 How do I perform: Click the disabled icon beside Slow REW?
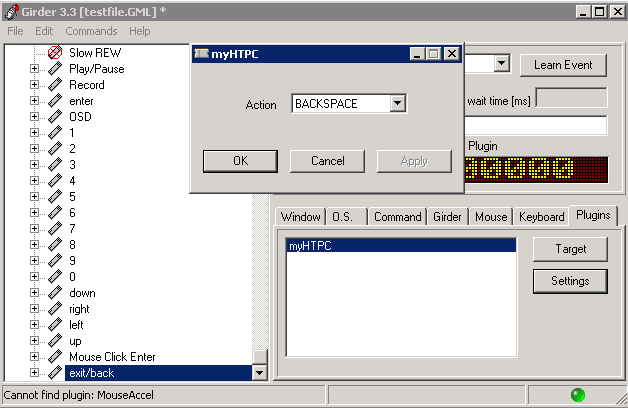click(55, 52)
